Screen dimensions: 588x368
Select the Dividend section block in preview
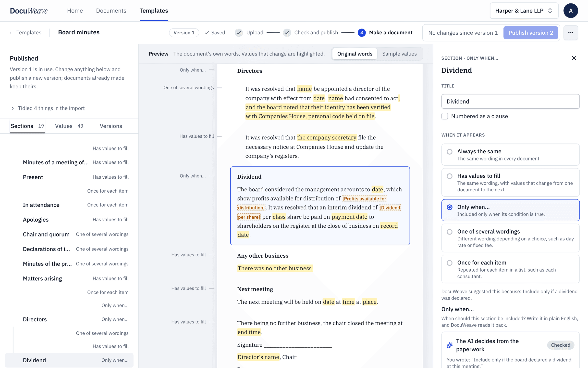tap(320, 206)
